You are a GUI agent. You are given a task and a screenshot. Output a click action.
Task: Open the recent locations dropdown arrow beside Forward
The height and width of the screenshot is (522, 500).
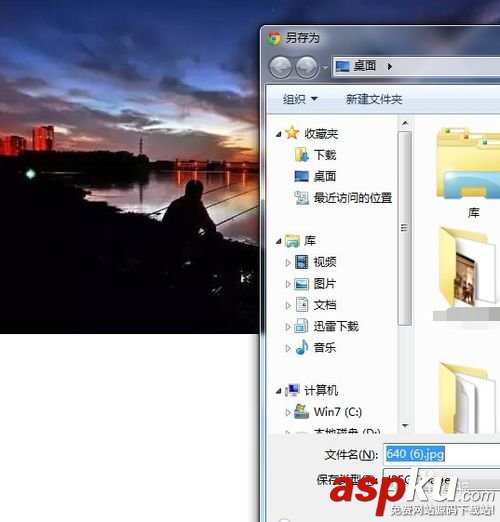click(325, 68)
